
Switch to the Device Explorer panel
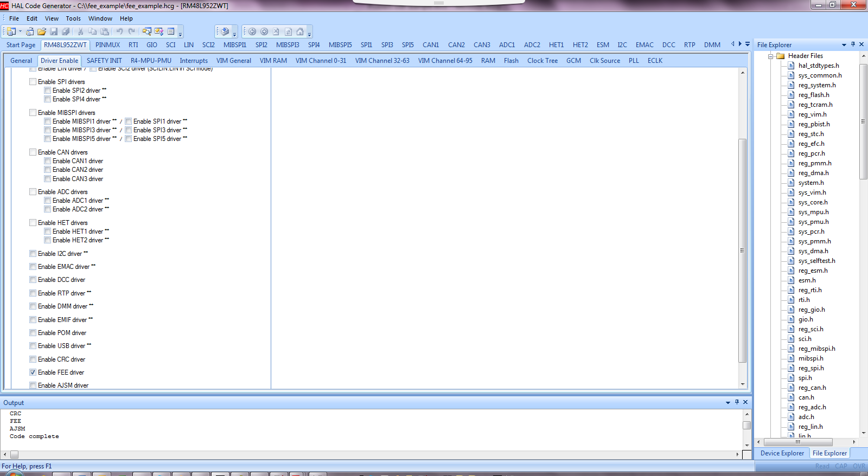782,453
